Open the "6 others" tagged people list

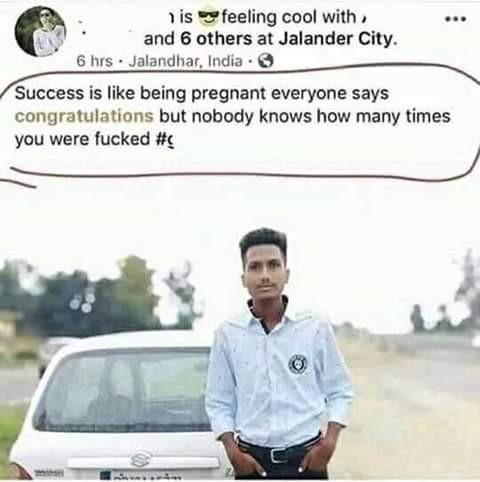216,39
